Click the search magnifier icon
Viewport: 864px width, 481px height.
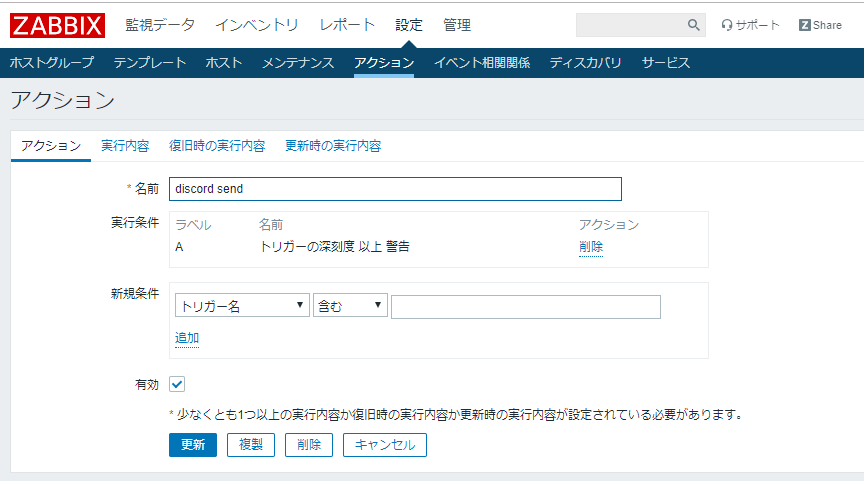(694, 25)
